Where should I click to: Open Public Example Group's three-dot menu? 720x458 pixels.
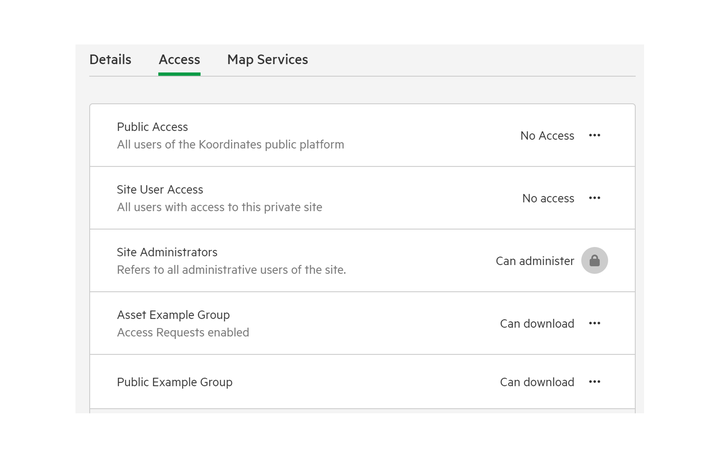click(594, 382)
